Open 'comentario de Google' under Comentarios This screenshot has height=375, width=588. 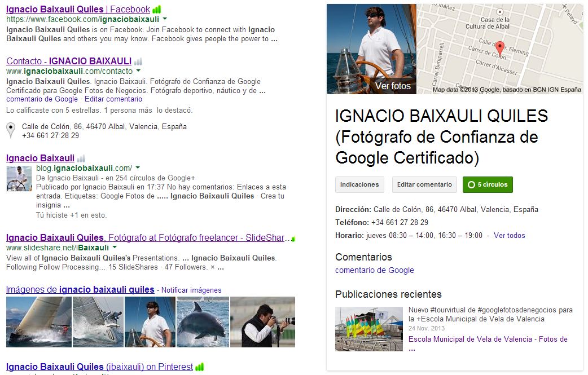click(x=375, y=270)
